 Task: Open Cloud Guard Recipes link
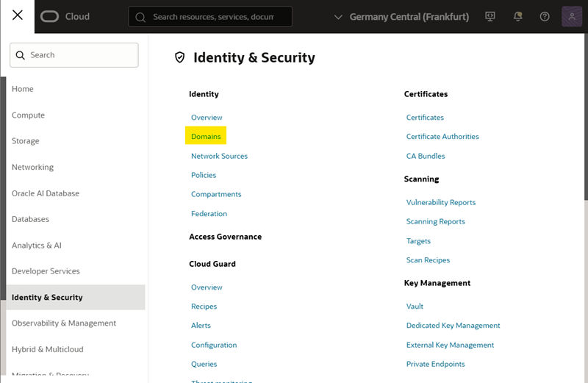click(204, 307)
